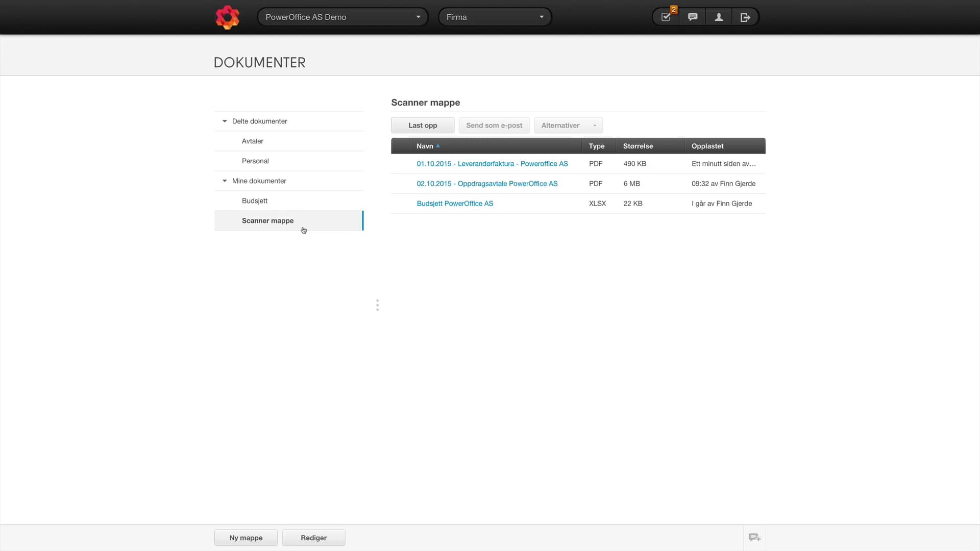Screen dimensions: 980x551
Task: Select the Personal folder
Action: coord(255,161)
